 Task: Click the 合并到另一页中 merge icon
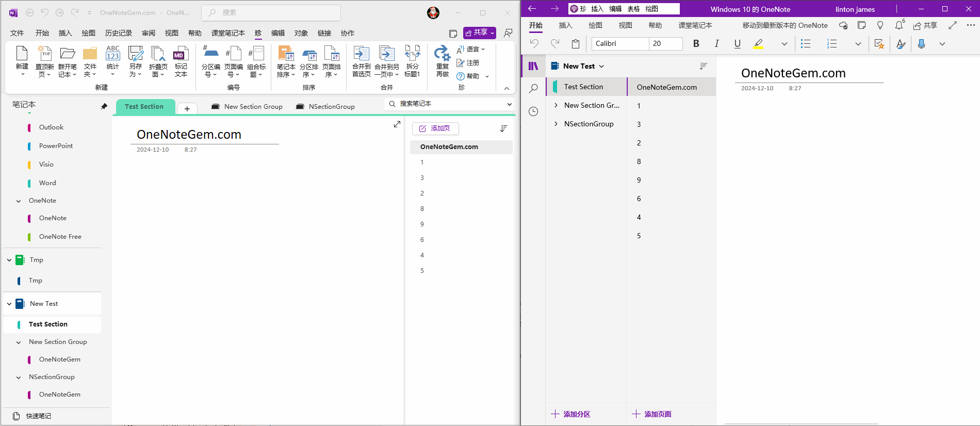(386, 54)
